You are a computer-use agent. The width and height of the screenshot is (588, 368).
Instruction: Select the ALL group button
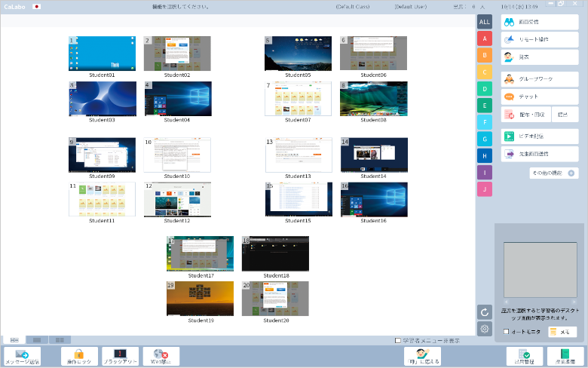(485, 22)
